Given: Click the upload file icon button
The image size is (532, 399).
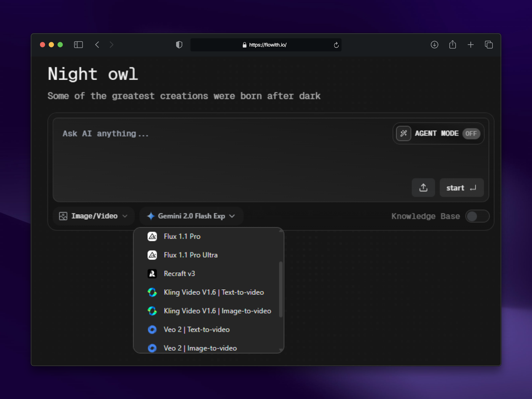Looking at the screenshot, I should [x=423, y=188].
